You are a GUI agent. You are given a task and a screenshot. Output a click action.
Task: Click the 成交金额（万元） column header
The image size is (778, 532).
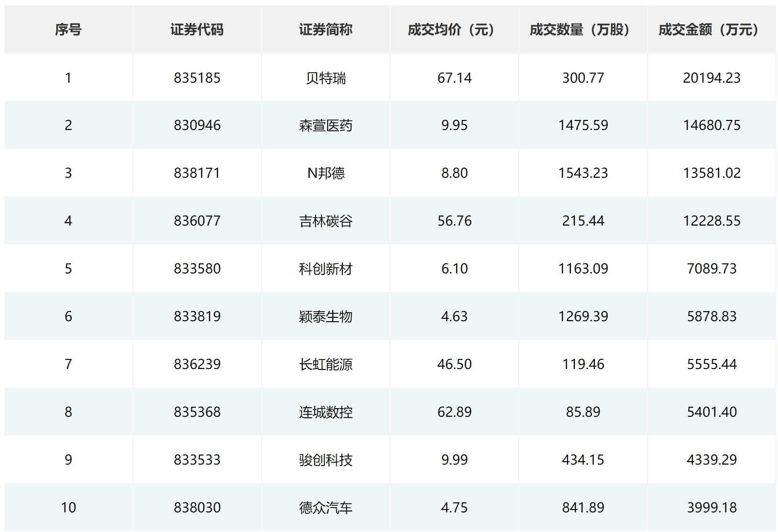pos(712,30)
